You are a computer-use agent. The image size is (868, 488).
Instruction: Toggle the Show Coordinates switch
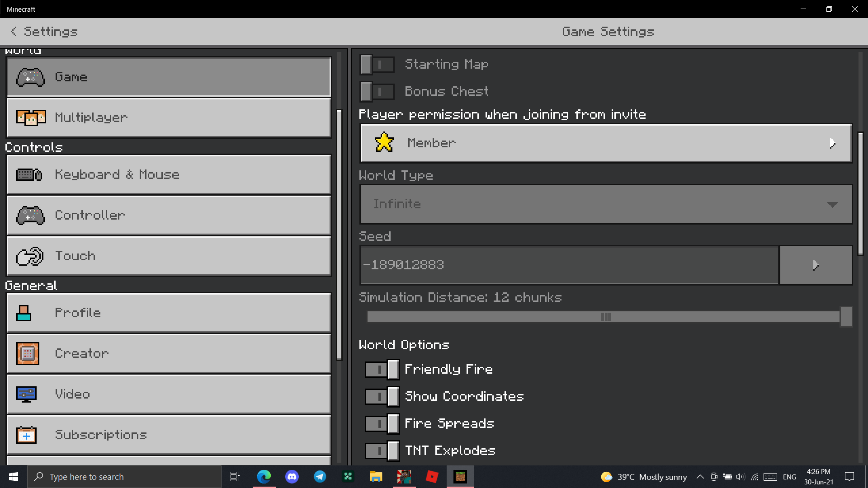pyautogui.click(x=382, y=397)
